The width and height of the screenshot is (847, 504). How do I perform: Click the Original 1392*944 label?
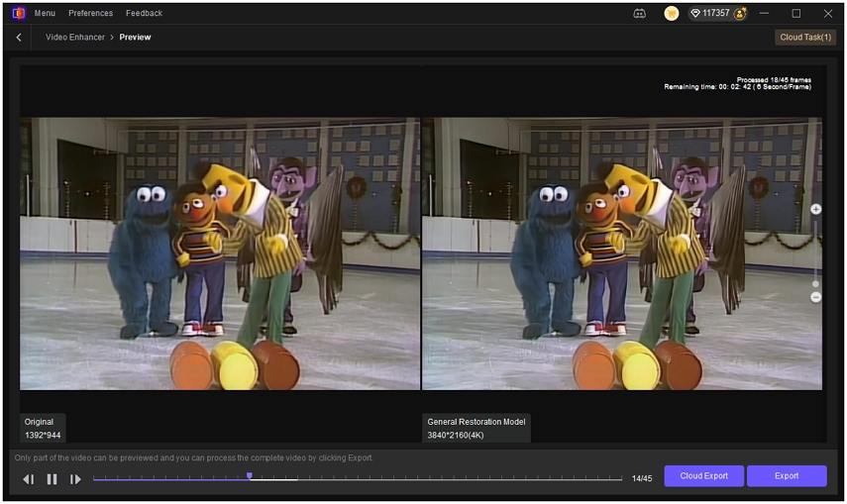click(43, 429)
